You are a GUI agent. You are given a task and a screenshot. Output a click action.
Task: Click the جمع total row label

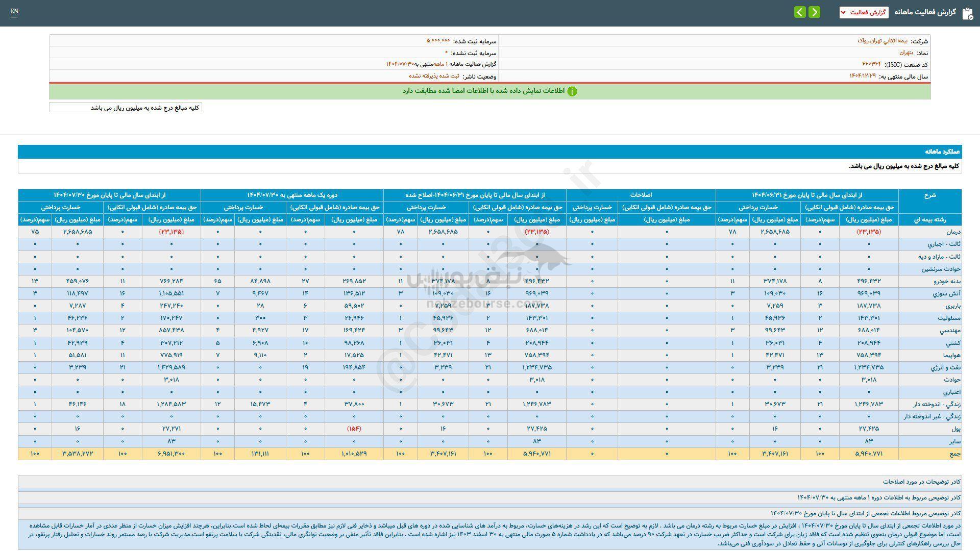tap(955, 454)
